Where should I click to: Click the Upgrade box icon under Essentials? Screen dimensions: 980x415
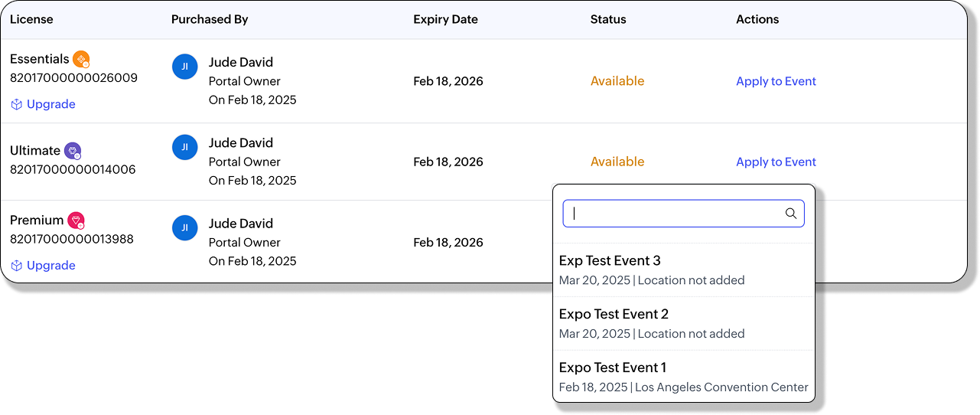16,104
